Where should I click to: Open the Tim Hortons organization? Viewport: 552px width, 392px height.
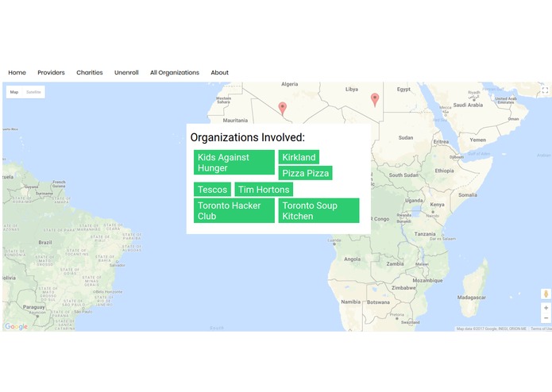click(x=264, y=190)
